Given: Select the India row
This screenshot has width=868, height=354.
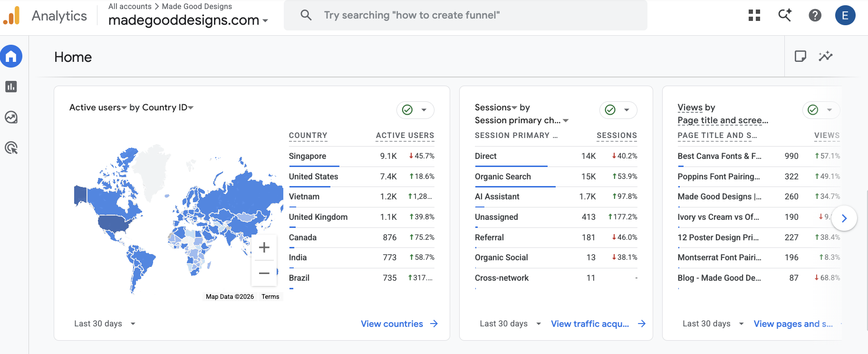Looking at the screenshot, I should pyautogui.click(x=362, y=257).
